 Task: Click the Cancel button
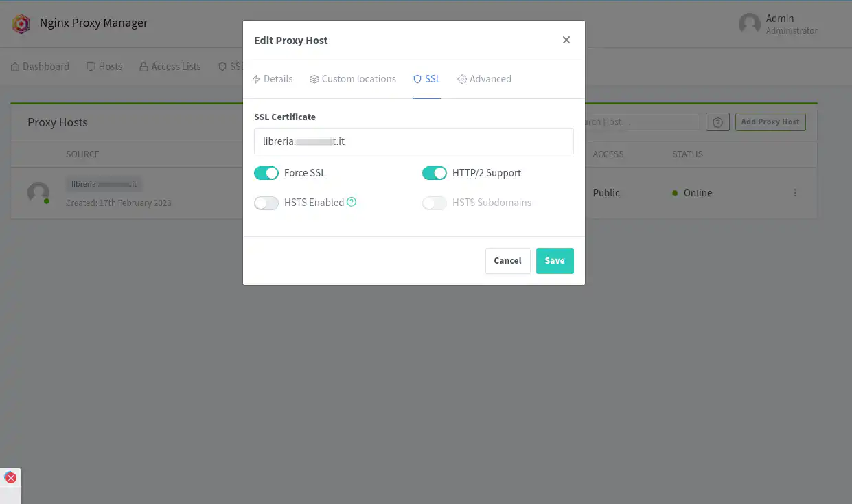tap(508, 261)
